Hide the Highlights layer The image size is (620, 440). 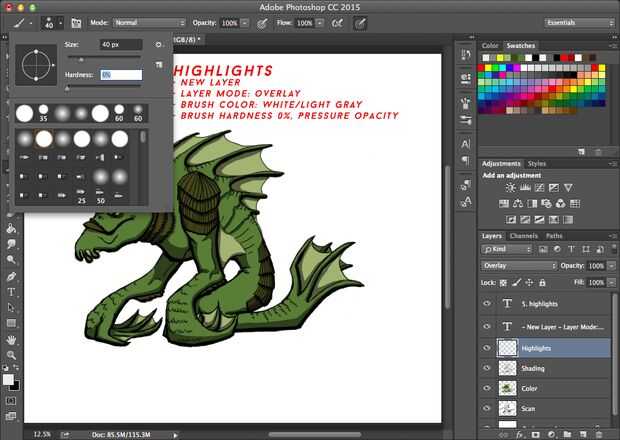[x=487, y=348]
